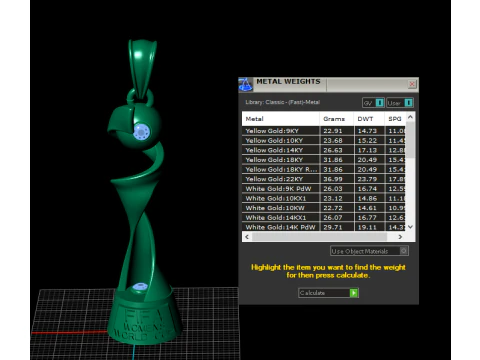Select the White Gold:9K PdW row
The image size is (480, 360).
[x=324, y=189]
